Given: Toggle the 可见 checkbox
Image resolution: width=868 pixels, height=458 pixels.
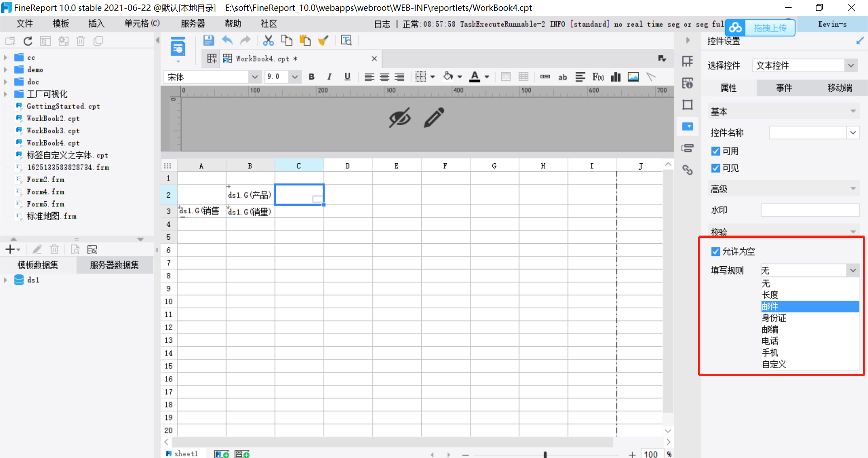Looking at the screenshot, I should [x=716, y=168].
